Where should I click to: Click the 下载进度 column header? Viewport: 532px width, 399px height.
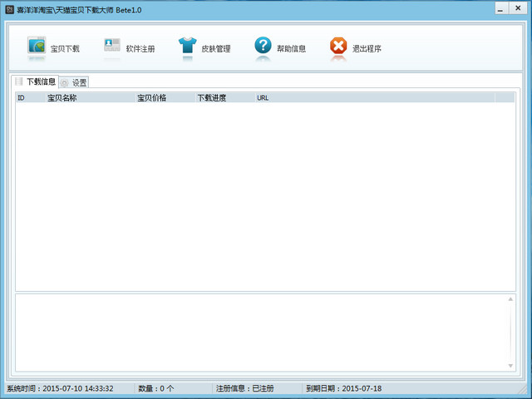[x=224, y=97]
